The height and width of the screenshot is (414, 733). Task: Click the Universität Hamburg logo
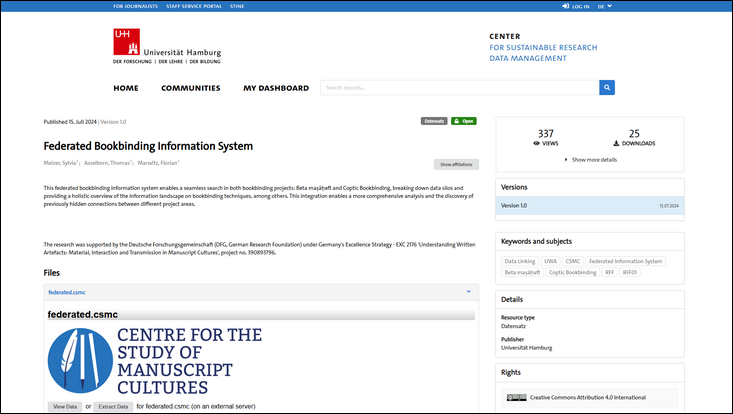167,46
